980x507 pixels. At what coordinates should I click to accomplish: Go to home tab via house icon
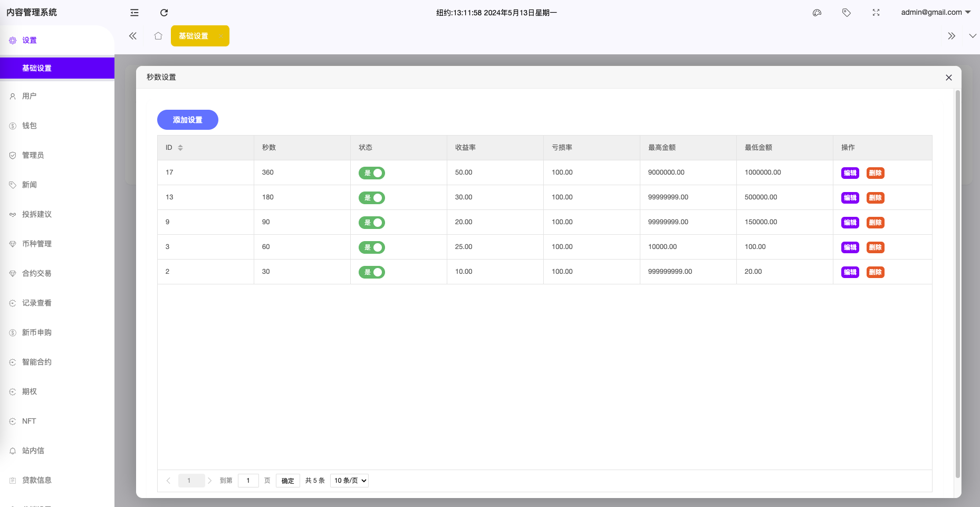tap(158, 36)
